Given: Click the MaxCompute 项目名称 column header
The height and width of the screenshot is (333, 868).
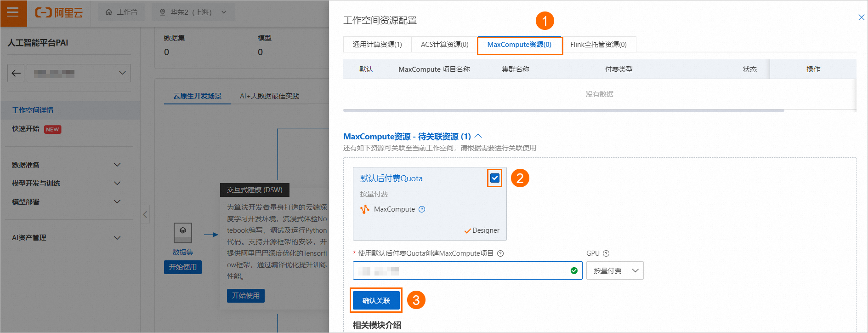Looking at the screenshot, I should (434, 69).
